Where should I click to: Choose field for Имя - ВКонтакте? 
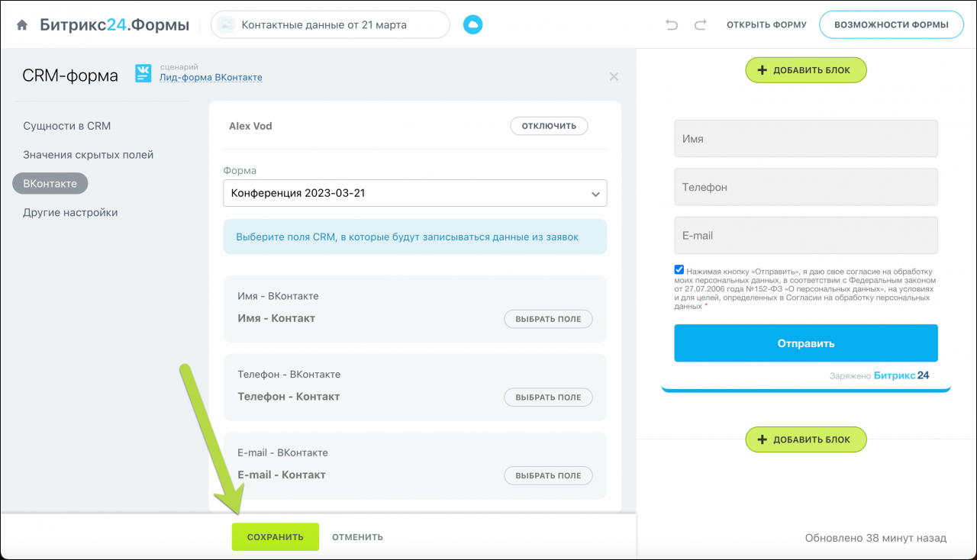coord(548,319)
